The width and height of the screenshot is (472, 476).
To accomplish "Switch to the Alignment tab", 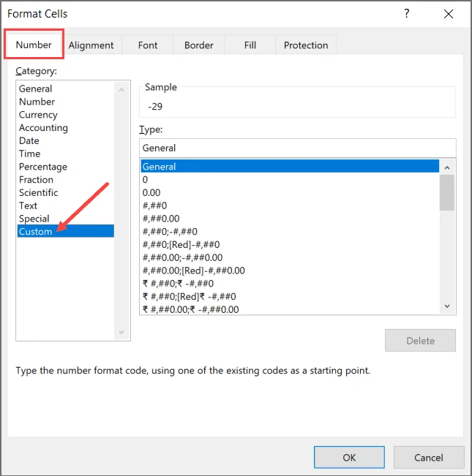I will (91, 45).
